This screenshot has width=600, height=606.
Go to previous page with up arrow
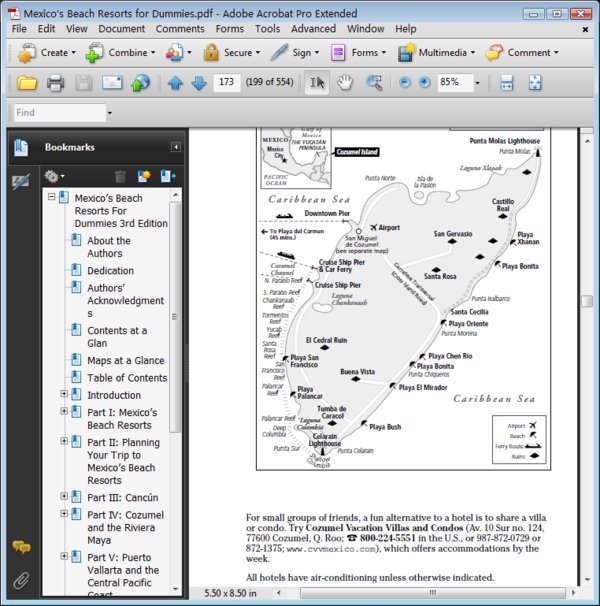[176, 83]
